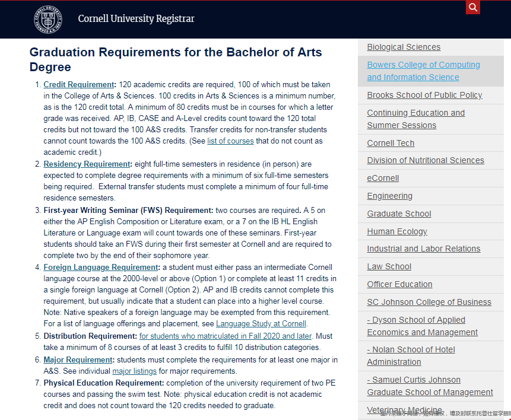Open the Foreign Language Requirement link
The width and height of the screenshot is (511, 420).
point(101,267)
